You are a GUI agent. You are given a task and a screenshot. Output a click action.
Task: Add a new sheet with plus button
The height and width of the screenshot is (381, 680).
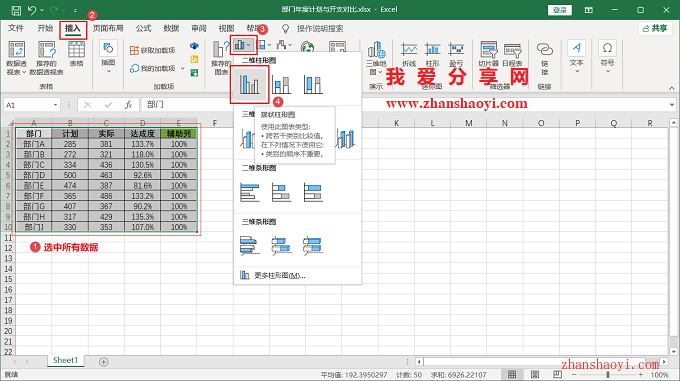(x=104, y=362)
